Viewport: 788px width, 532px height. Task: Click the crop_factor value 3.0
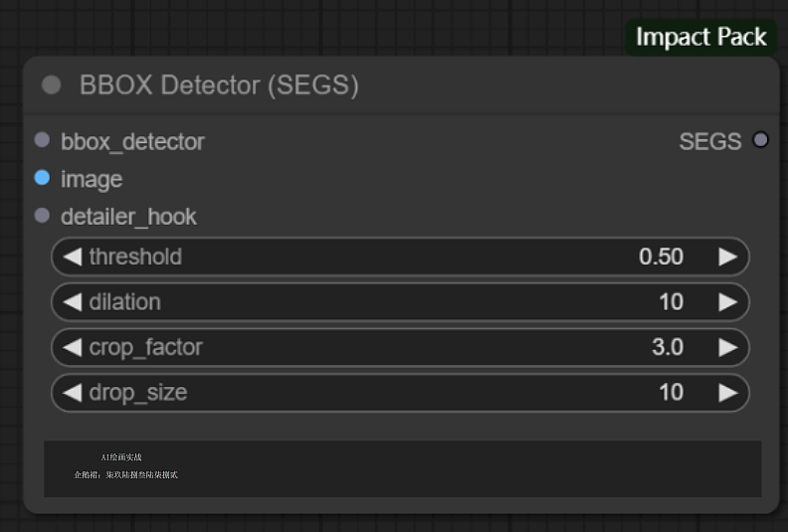click(666, 347)
